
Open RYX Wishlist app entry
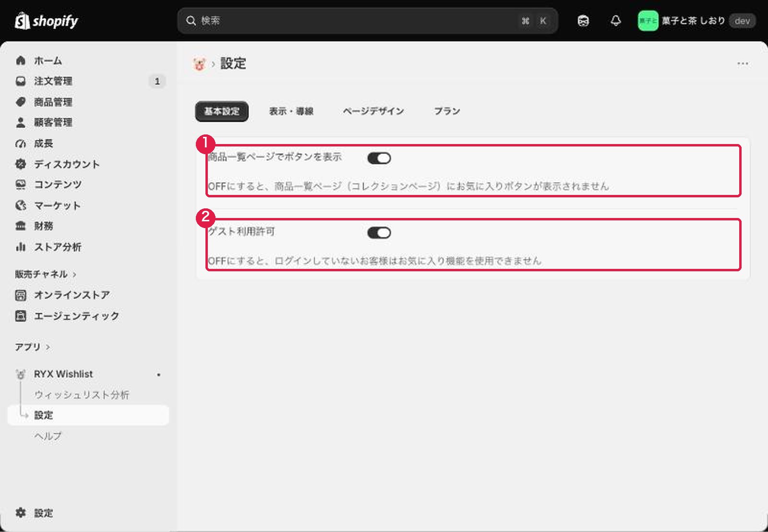(x=63, y=374)
